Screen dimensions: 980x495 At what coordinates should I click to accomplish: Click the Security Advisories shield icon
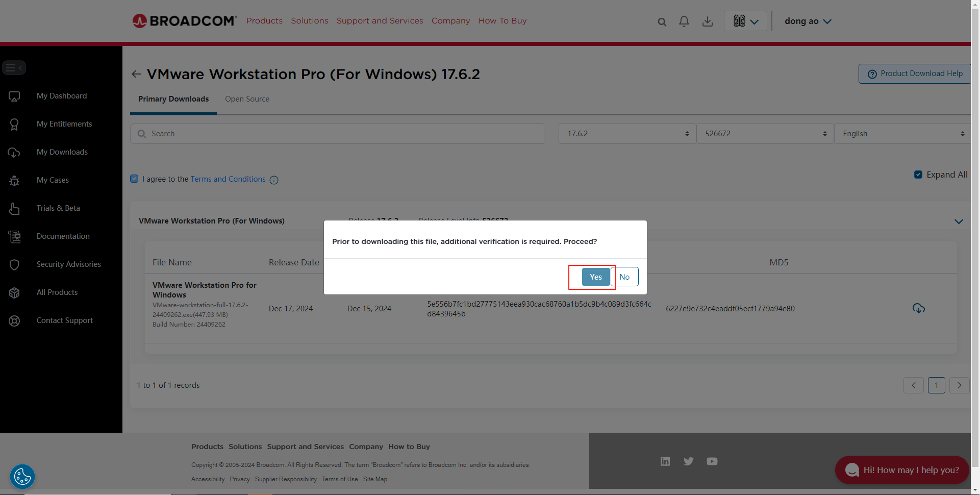coord(14,264)
